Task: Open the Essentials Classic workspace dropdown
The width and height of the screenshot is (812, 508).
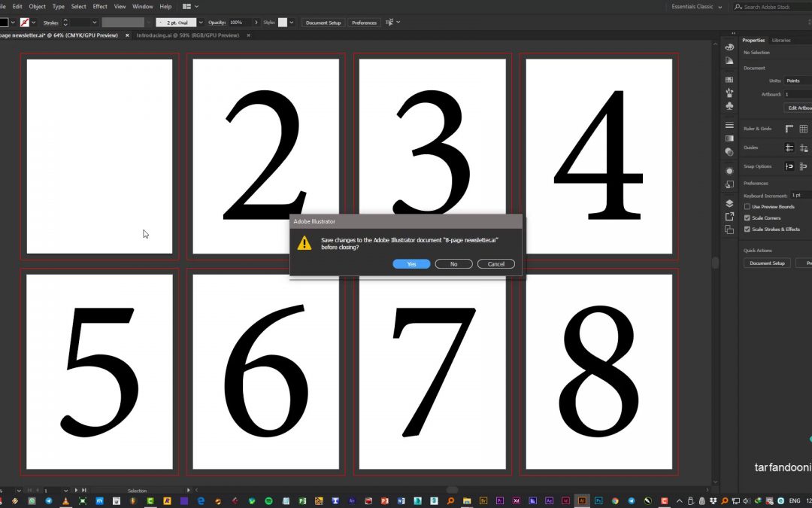Action: (x=696, y=7)
